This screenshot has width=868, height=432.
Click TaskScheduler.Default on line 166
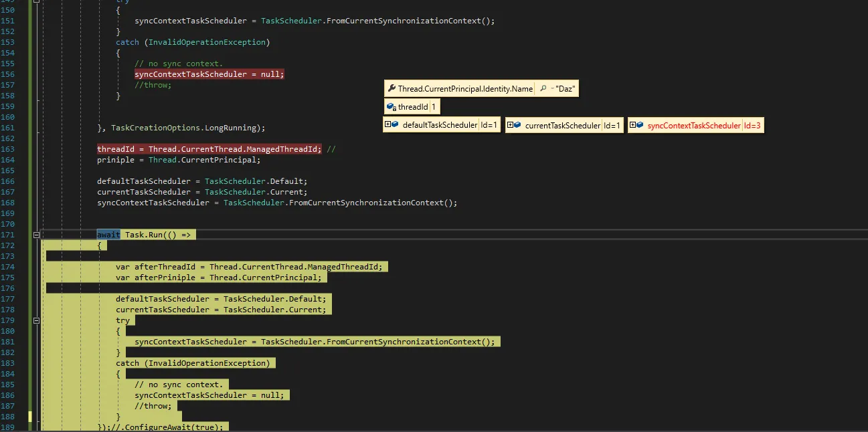(x=256, y=181)
